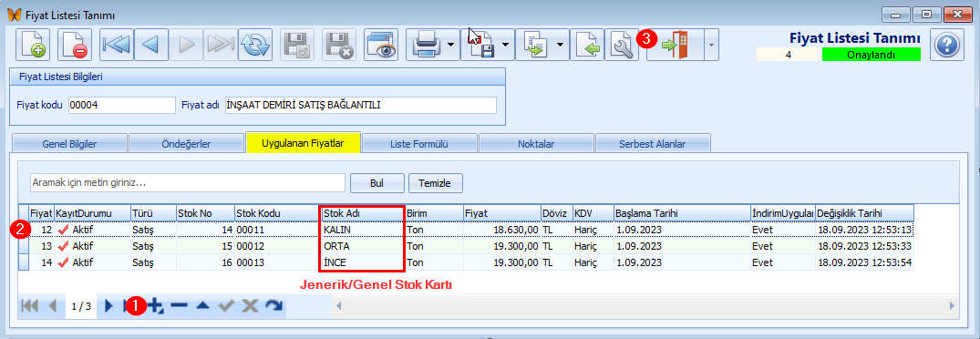Open dropdown beside export floppy icon

(505, 45)
